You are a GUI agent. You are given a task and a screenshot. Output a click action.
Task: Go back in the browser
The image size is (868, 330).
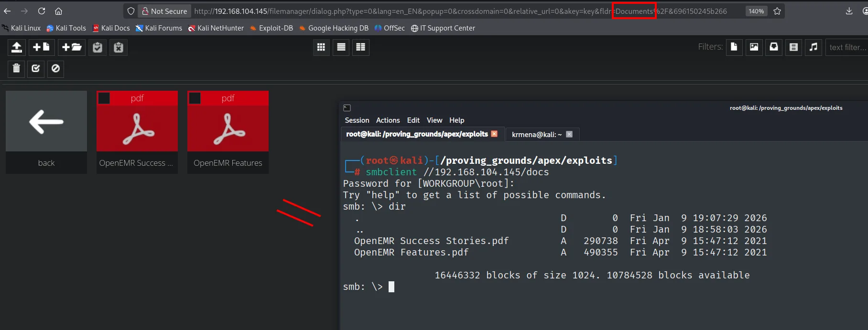7,11
